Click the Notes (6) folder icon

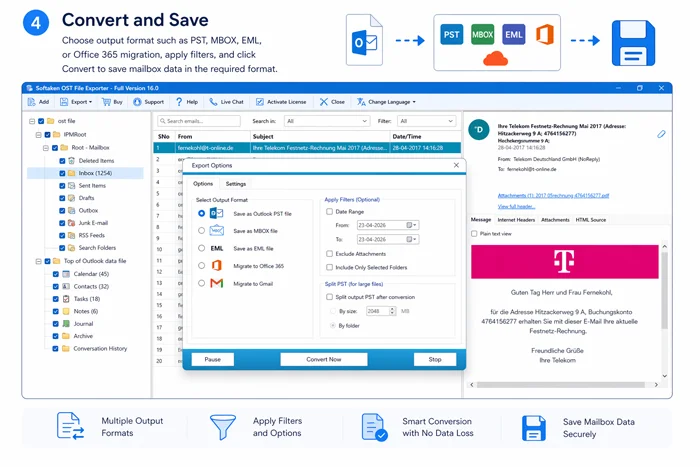pos(66,312)
